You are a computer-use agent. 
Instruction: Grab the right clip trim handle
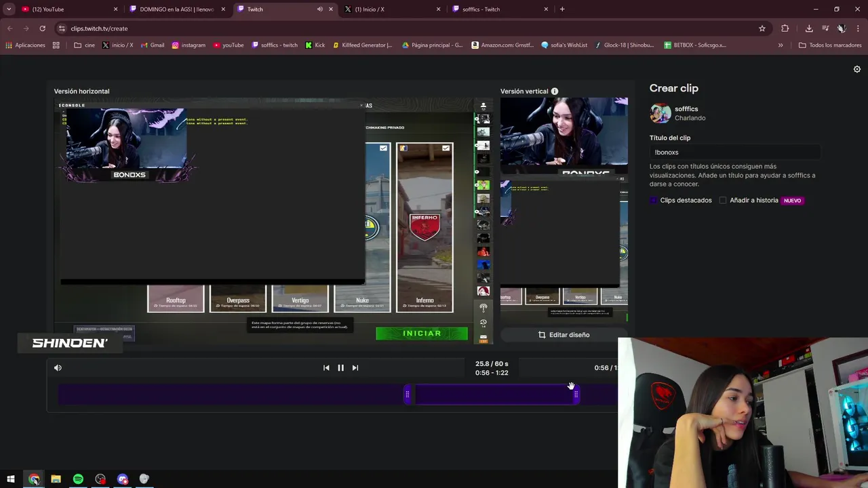click(576, 394)
